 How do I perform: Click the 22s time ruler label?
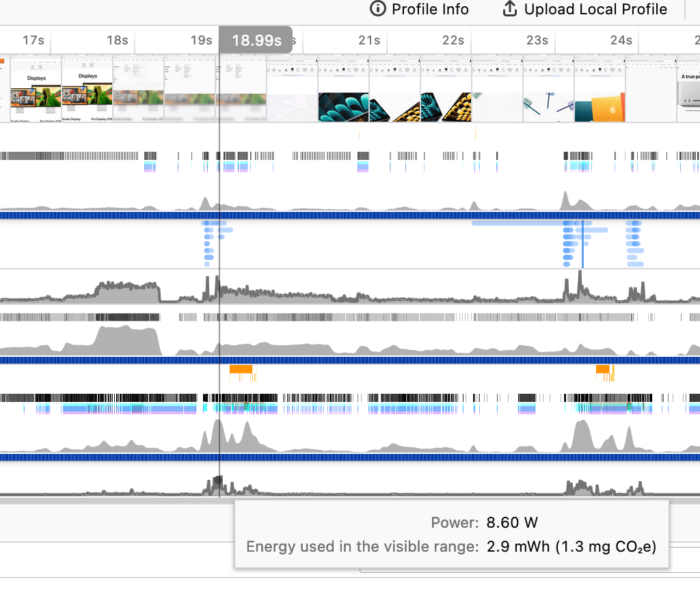pyautogui.click(x=453, y=40)
